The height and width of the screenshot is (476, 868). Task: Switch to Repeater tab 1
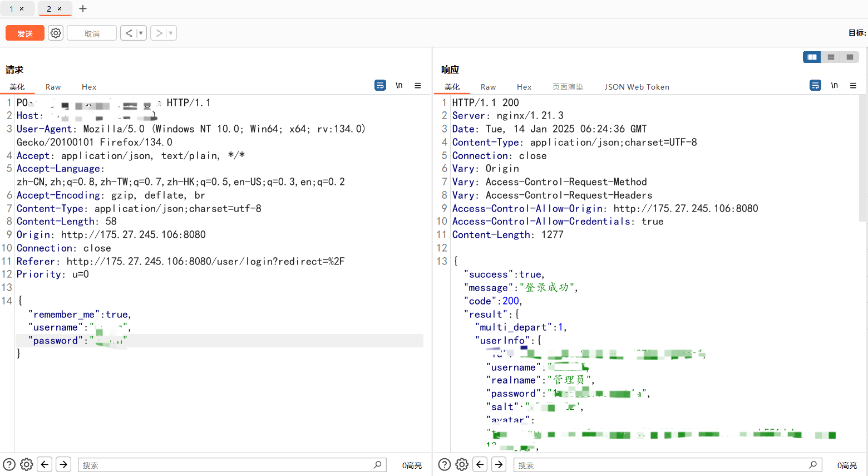tap(12, 9)
